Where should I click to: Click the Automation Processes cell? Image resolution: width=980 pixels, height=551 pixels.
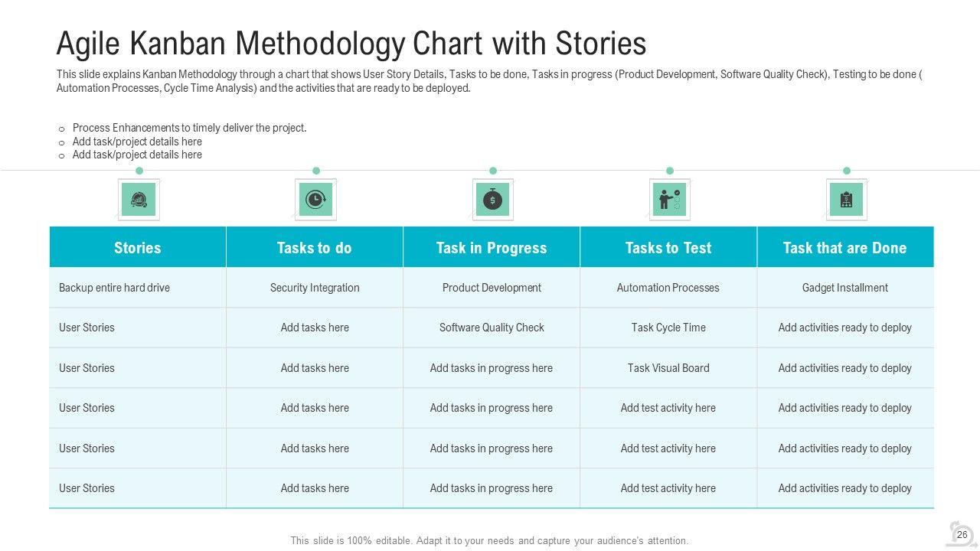coord(668,288)
